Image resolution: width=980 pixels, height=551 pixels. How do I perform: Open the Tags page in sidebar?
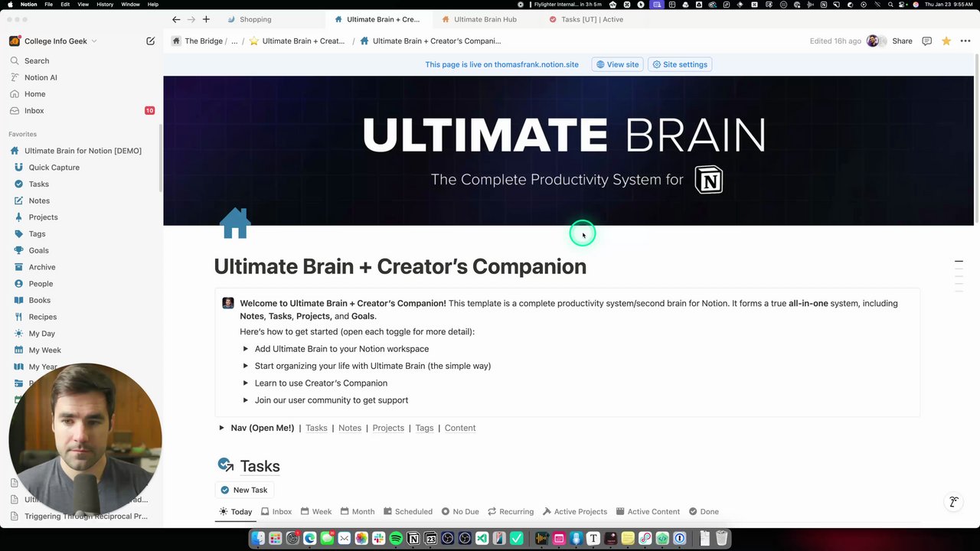coord(37,233)
